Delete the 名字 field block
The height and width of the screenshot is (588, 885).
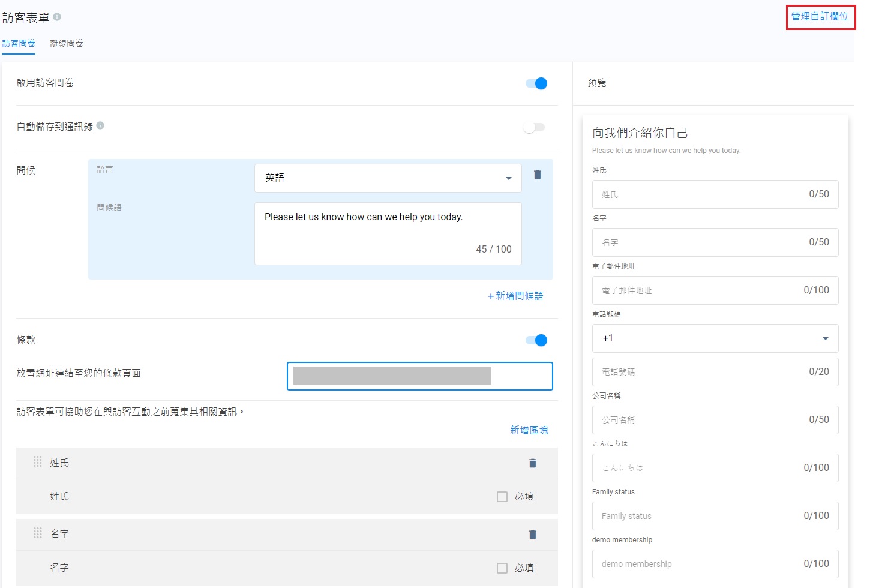pyautogui.click(x=532, y=535)
